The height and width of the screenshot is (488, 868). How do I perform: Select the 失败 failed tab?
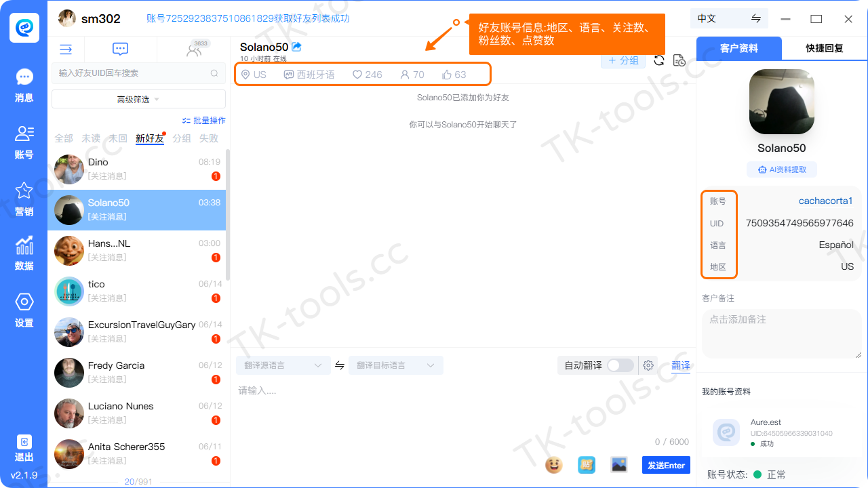click(209, 138)
